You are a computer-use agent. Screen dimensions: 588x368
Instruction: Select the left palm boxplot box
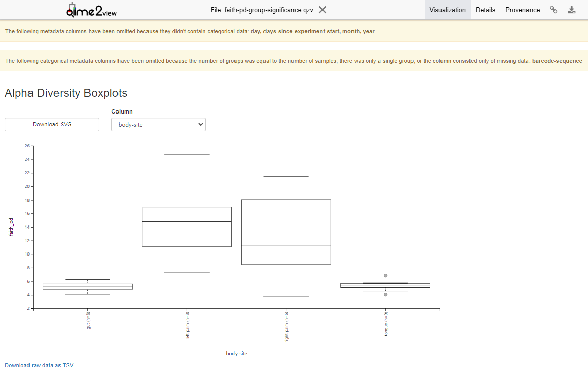pyautogui.click(x=187, y=227)
